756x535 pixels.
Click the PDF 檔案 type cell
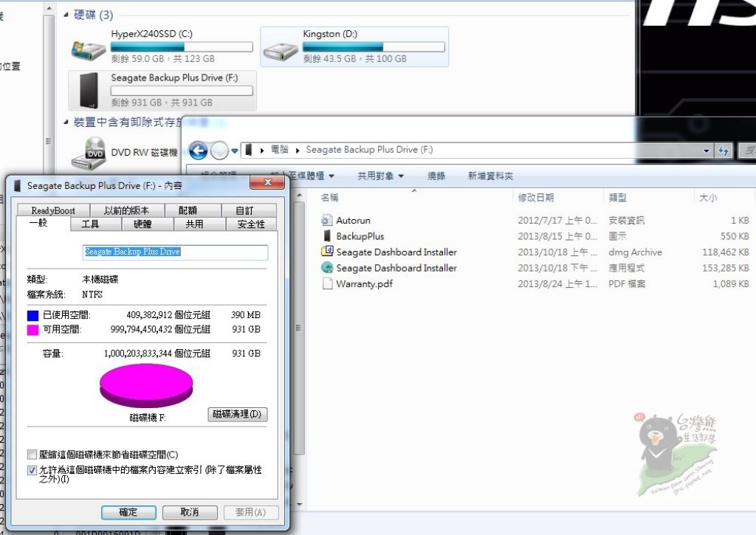pyautogui.click(x=627, y=284)
